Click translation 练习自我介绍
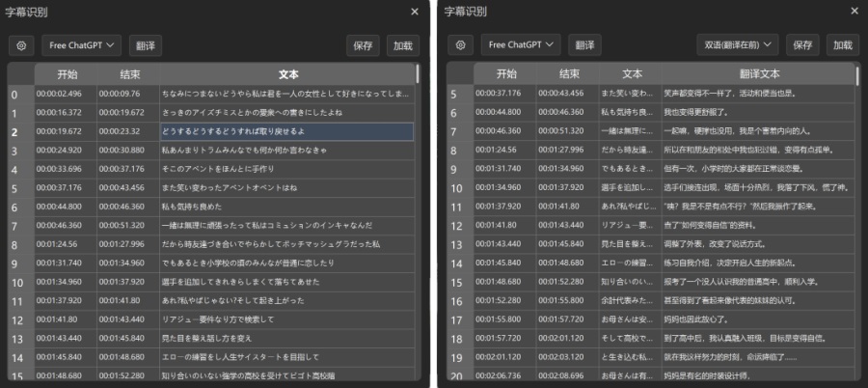 click(760, 263)
